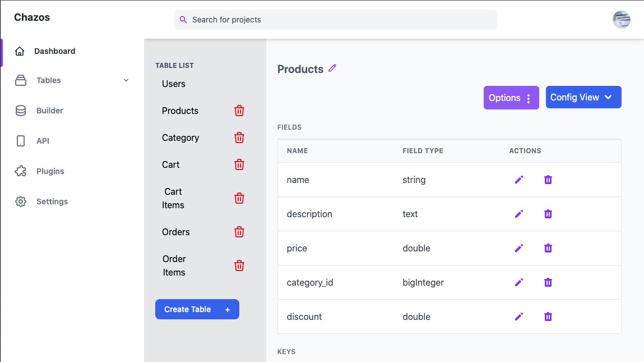This screenshot has height=362, width=644.
Task: Rename Products using the pencil icon
Action: point(332,68)
